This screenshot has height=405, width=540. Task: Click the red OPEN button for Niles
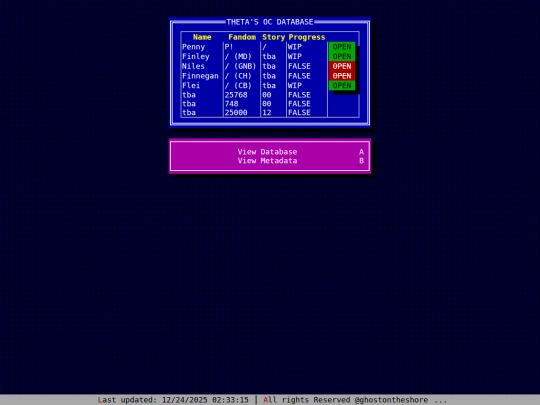pyautogui.click(x=342, y=66)
